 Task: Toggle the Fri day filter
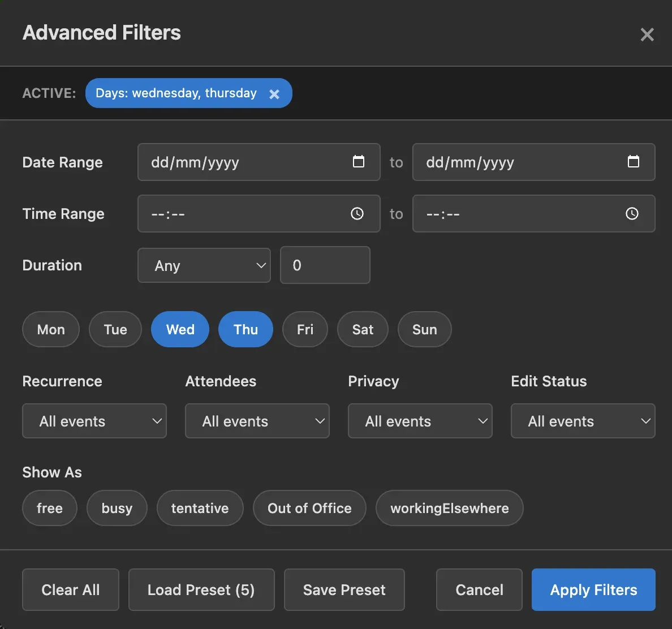pos(305,329)
